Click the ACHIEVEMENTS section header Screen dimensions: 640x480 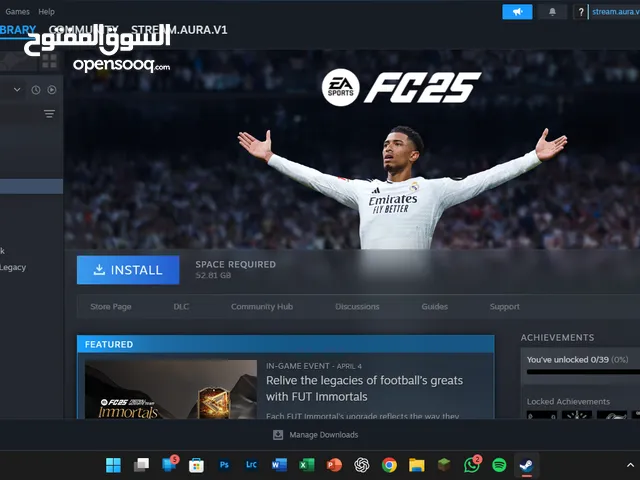pos(558,338)
